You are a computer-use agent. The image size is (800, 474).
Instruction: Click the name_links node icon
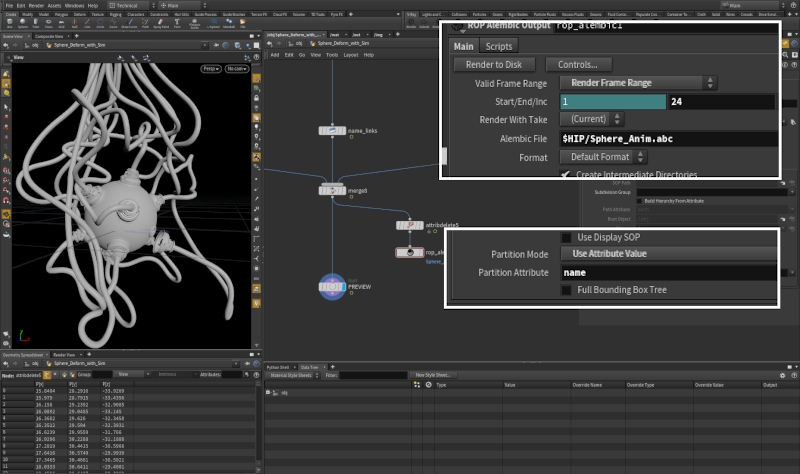tap(331, 131)
